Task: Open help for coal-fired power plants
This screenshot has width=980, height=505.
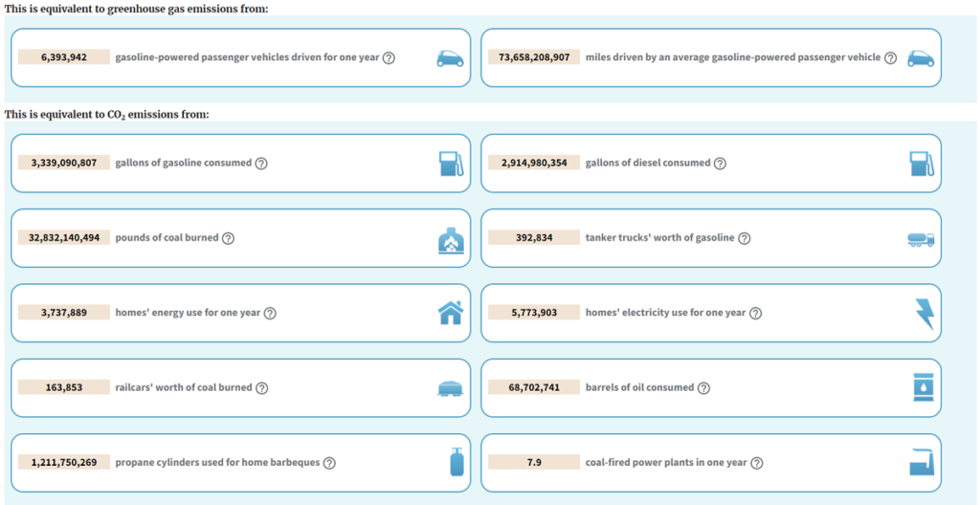Action: [x=757, y=463]
